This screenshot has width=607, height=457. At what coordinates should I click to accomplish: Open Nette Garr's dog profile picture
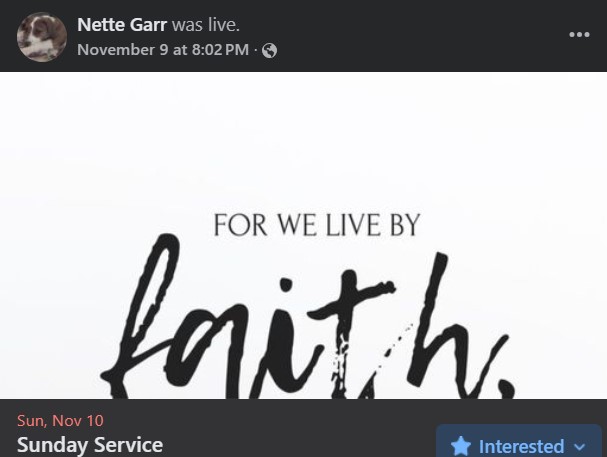42,37
